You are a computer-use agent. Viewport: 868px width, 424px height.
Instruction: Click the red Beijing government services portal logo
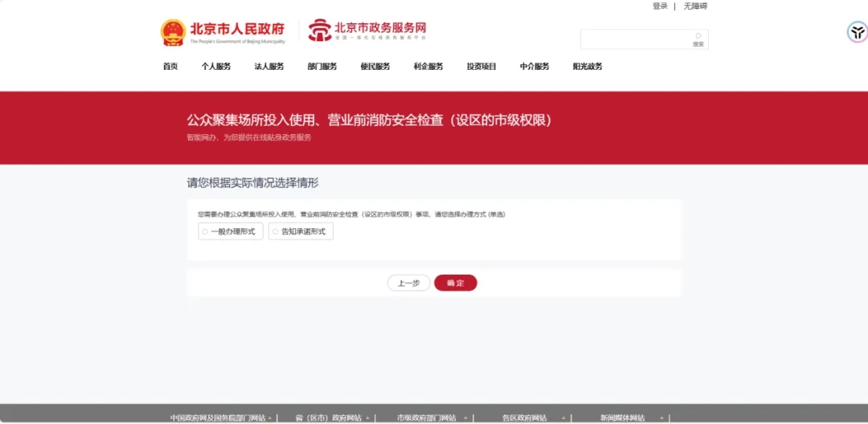320,31
